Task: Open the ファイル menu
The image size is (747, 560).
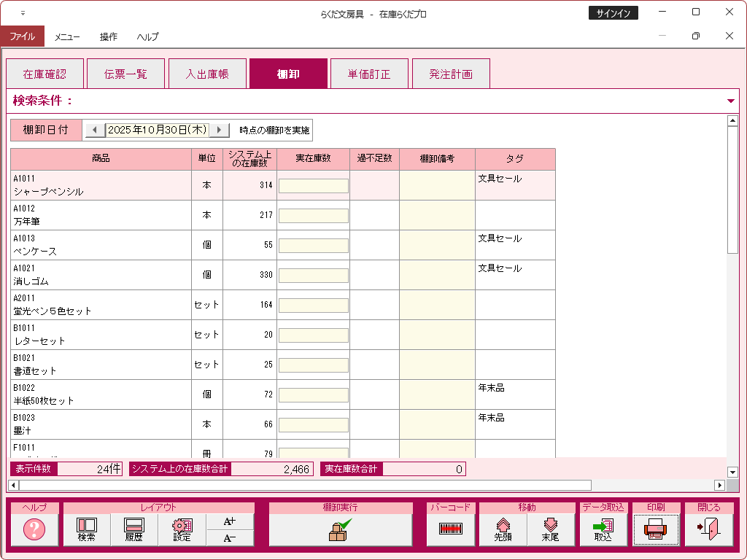Action: click(x=22, y=36)
